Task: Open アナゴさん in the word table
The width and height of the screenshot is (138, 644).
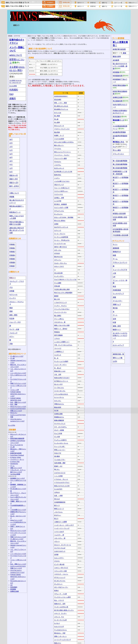Action: (58, 149)
